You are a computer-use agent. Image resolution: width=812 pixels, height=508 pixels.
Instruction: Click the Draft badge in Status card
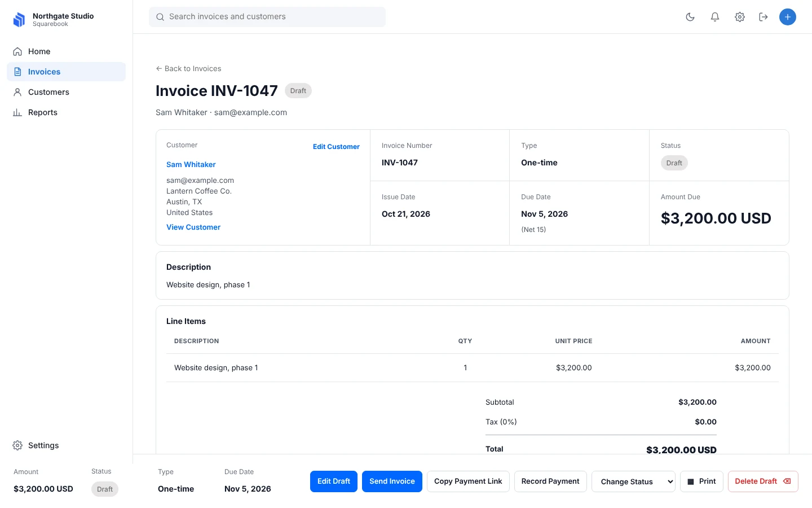[x=674, y=163]
